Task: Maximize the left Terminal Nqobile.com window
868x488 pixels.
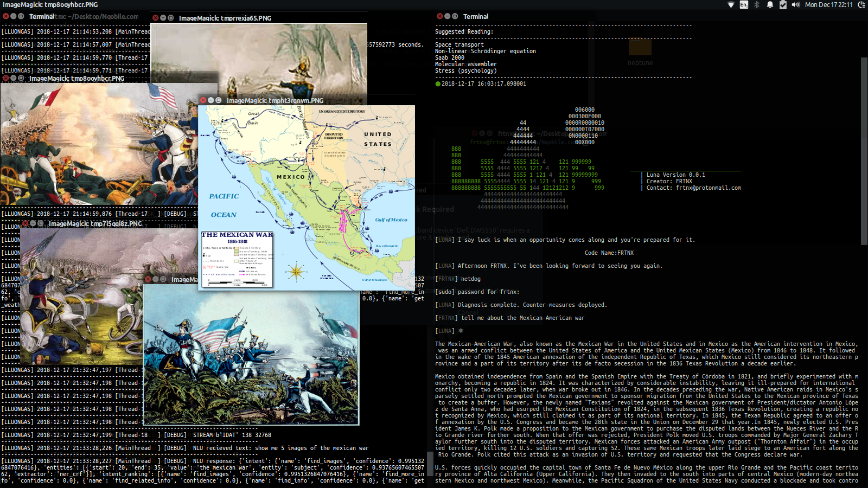Action: point(21,16)
